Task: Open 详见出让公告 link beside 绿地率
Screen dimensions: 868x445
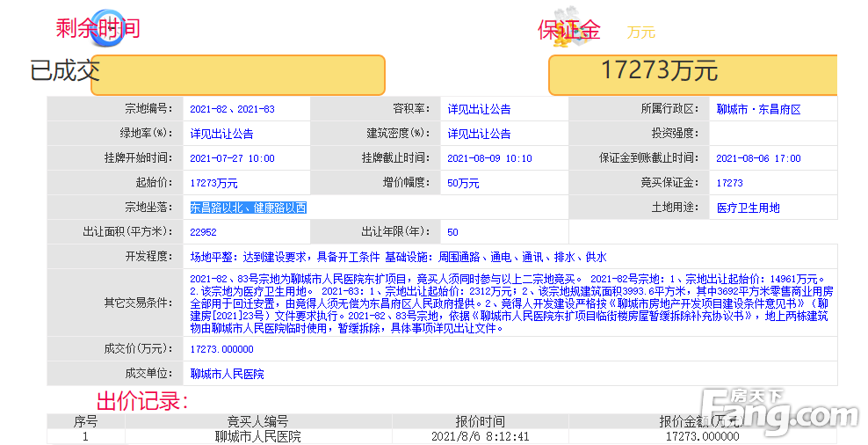Action: pyautogui.click(x=221, y=135)
